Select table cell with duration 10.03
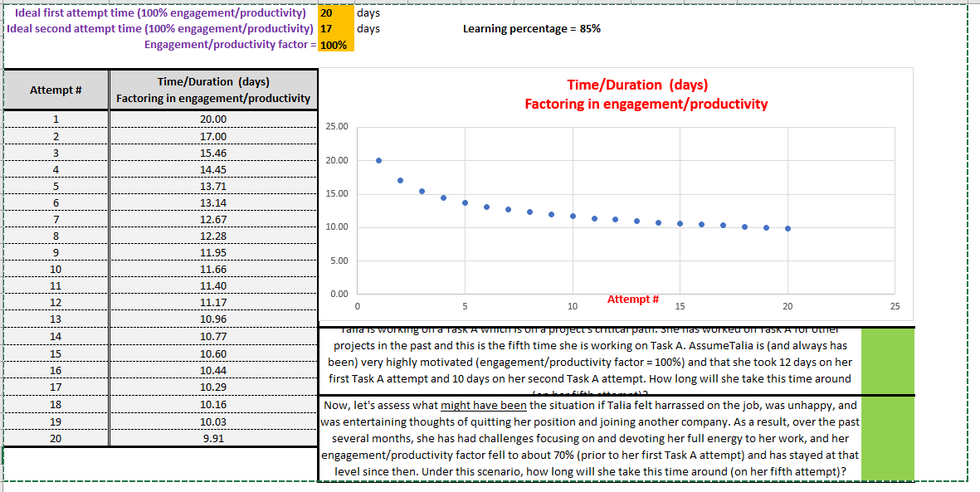The image size is (980, 492). pos(213,421)
